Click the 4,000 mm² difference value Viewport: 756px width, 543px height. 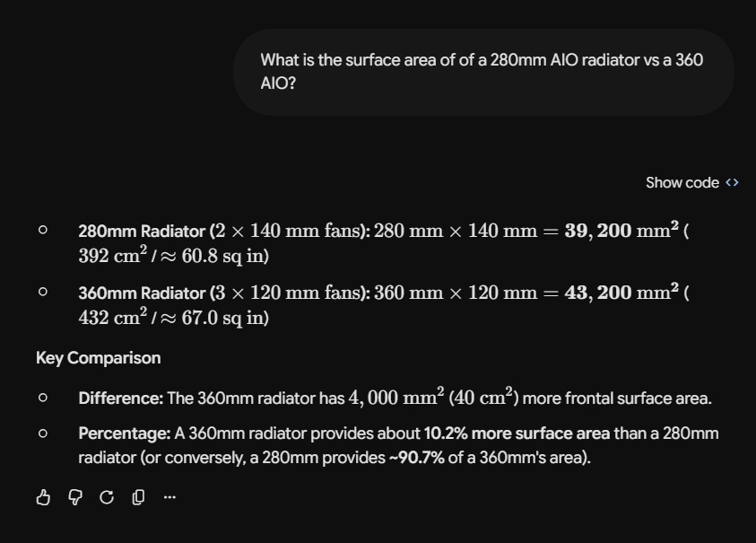click(x=395, y=398)
